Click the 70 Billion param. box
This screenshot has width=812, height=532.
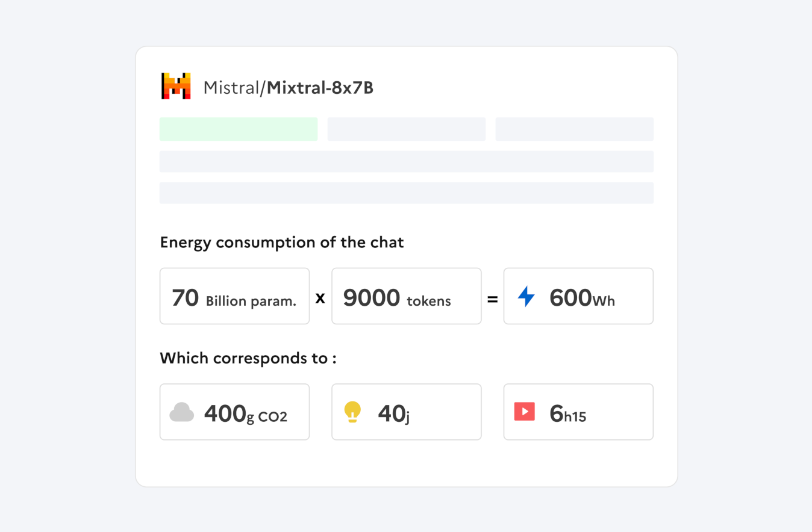[234, 296]
